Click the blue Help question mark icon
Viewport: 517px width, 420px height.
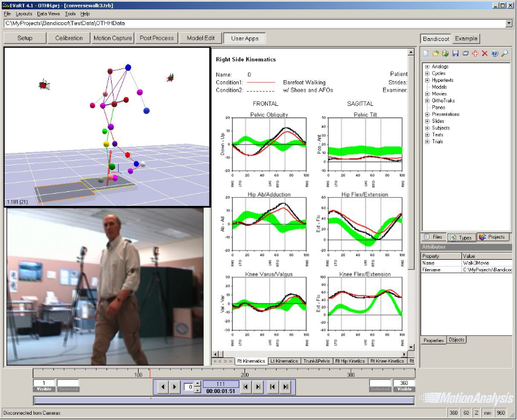(x=494, y=54)
